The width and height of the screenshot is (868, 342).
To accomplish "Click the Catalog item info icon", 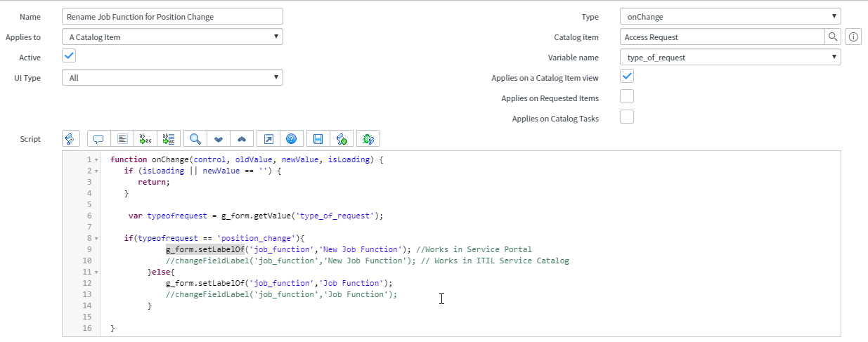I will [853, 37].
